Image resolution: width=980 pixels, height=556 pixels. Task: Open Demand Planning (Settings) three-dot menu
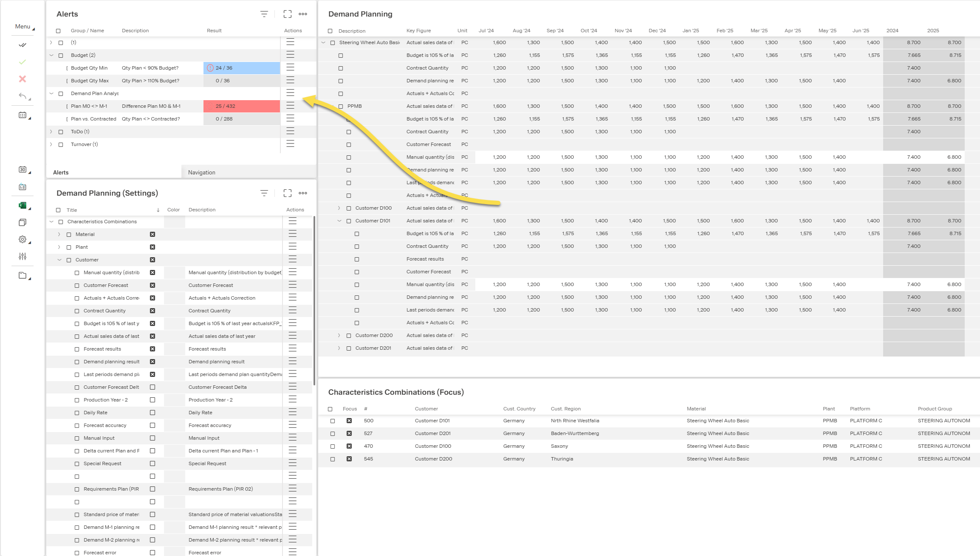click(303, 193)
